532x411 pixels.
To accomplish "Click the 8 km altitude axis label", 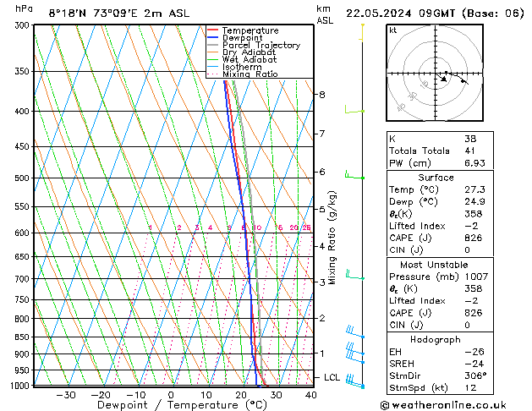I will [322, 95].
